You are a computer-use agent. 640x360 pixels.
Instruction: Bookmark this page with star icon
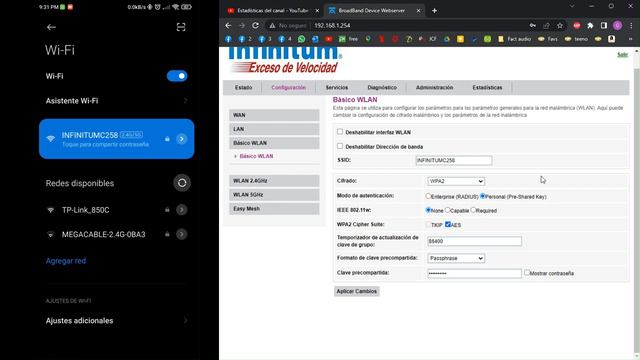pyautogui.click(x=560, y=25)
